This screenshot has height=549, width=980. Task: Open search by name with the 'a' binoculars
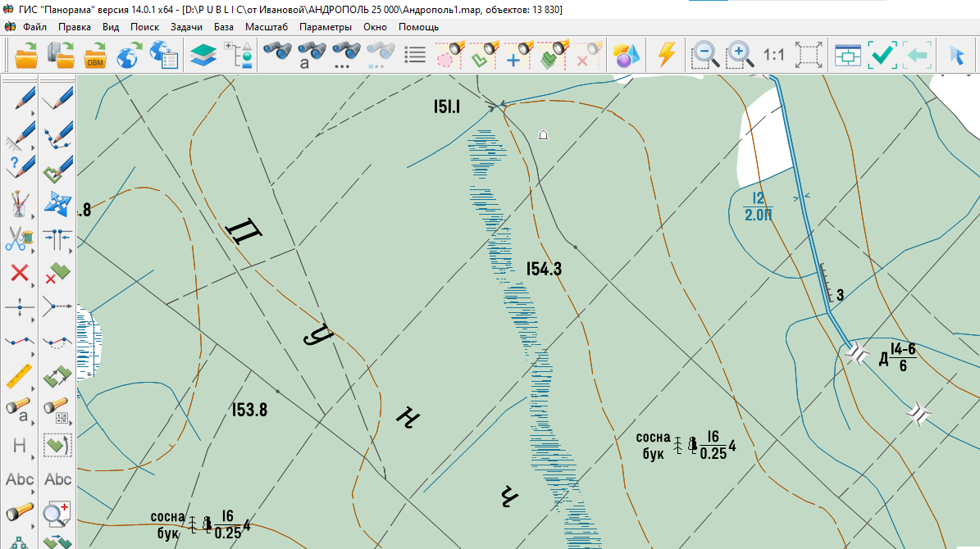311,55
